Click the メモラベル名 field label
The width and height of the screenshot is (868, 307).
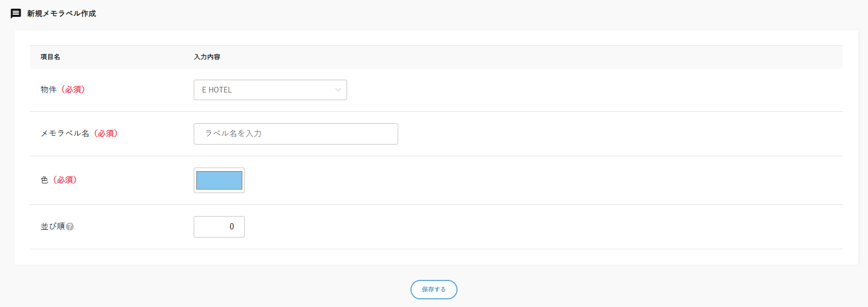65,133
